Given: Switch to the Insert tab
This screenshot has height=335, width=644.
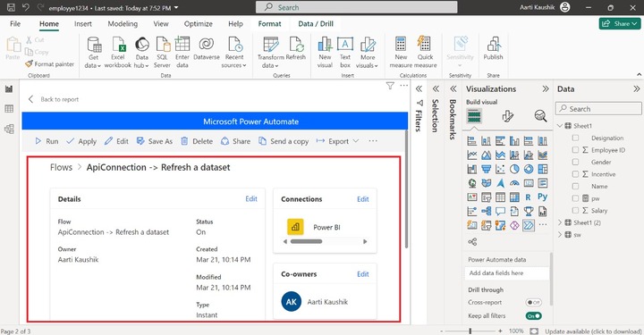Looking at the screenshot, I should point(83,24).
